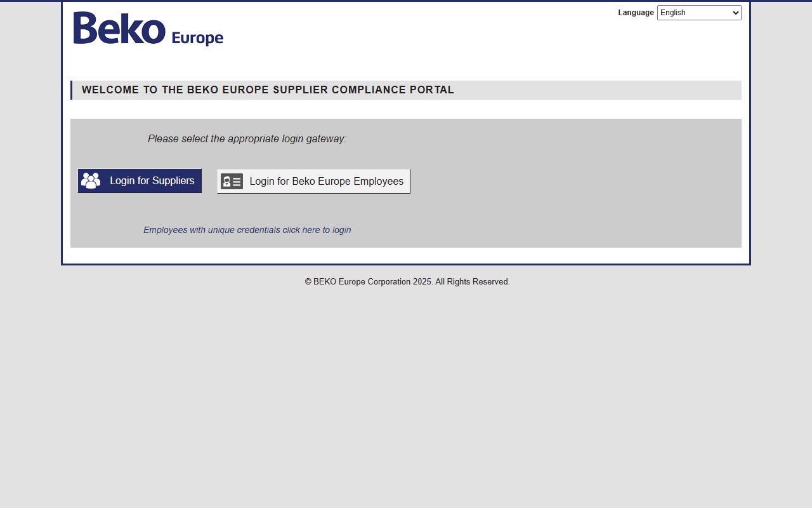This screenshot has width=812, height=508.
Task: Click the BEKO Europe Corporation copyright notice
Action: (x=407, y=281)
